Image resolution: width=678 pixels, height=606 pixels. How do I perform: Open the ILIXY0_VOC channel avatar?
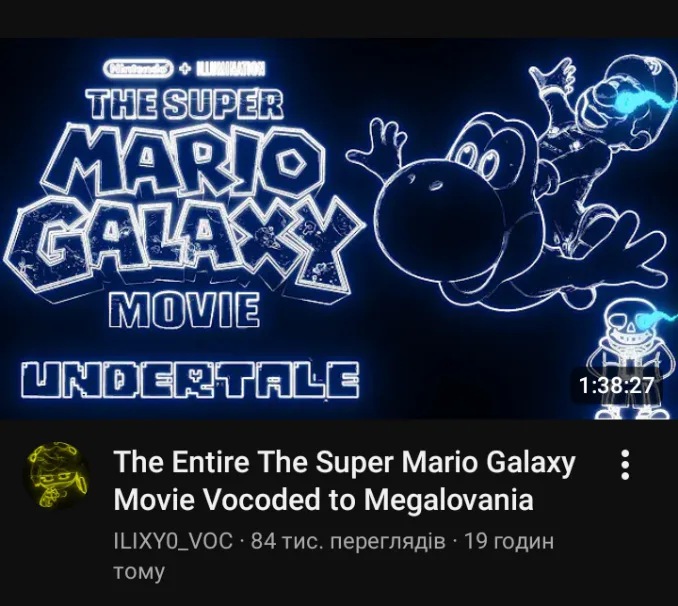tap(57, 475)
